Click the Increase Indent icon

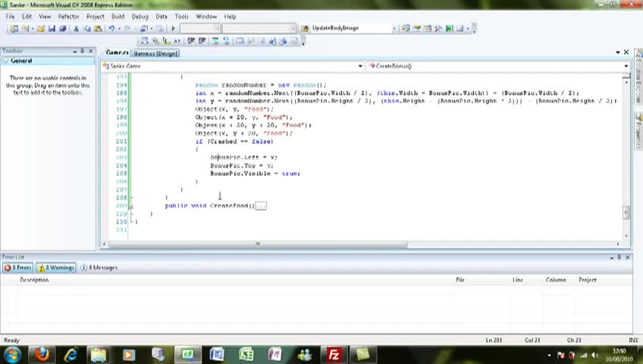(202, 41)
